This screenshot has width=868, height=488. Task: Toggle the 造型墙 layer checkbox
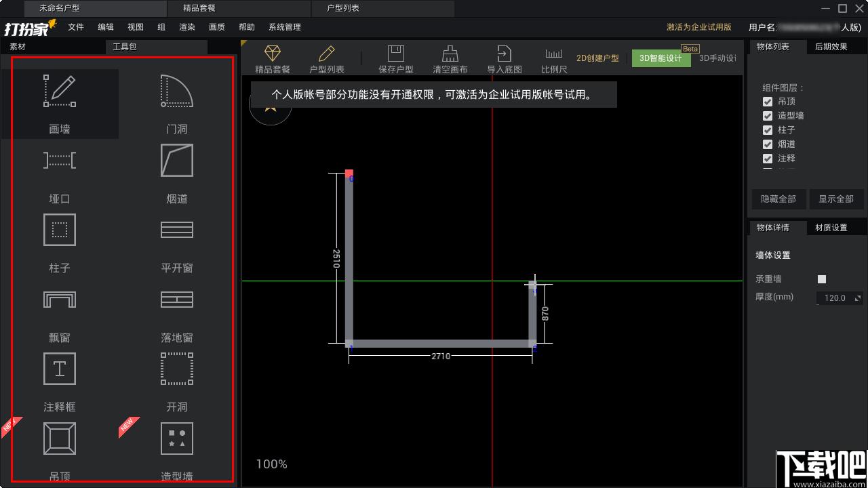coord(768,116)
